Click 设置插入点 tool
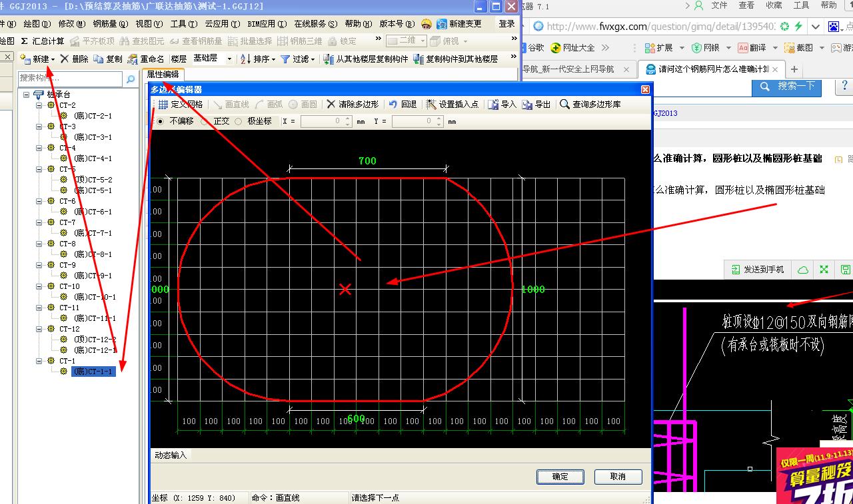Screen dimensions: 853x504 point(452,105)
